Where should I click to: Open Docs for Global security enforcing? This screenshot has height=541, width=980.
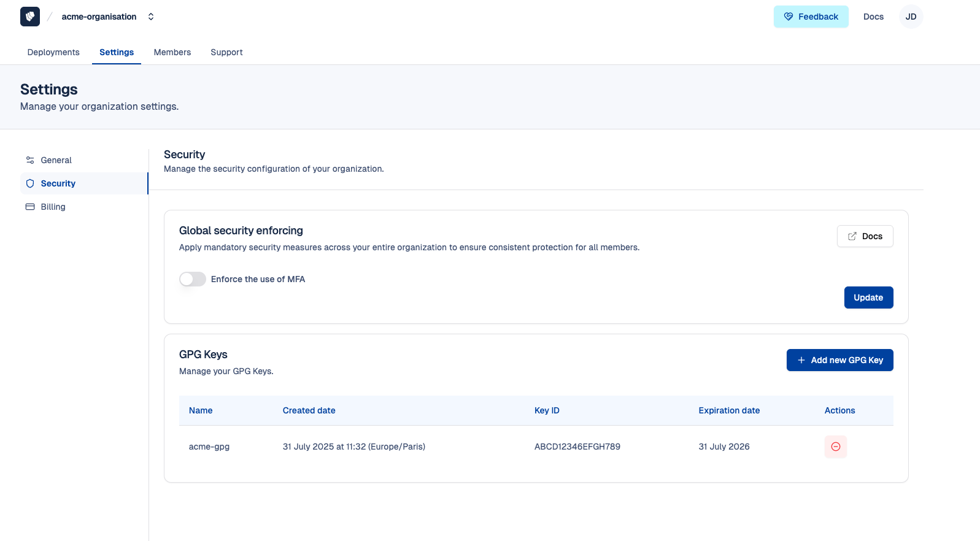pos(865,236)
